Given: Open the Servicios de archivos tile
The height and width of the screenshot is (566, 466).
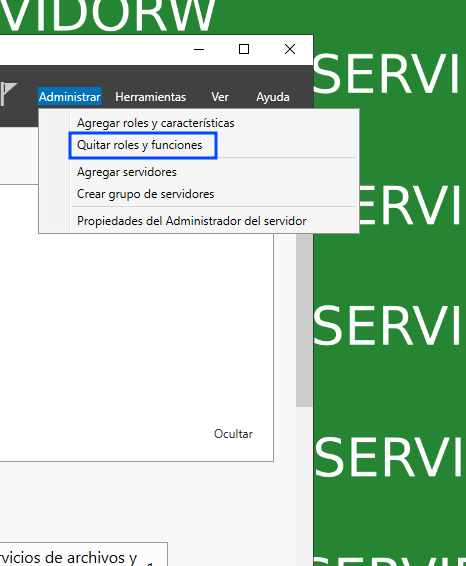Looking at the screenshot, I should coord(83,554).
